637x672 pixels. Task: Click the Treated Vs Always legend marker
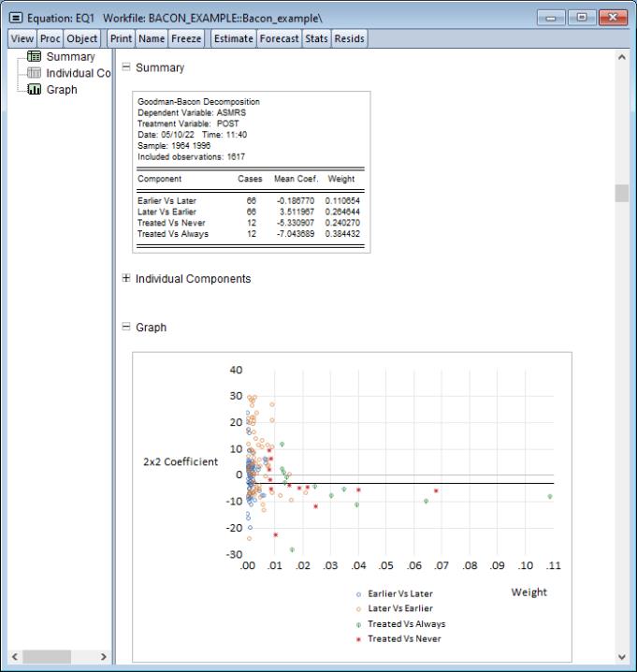[x=359, y=624]
